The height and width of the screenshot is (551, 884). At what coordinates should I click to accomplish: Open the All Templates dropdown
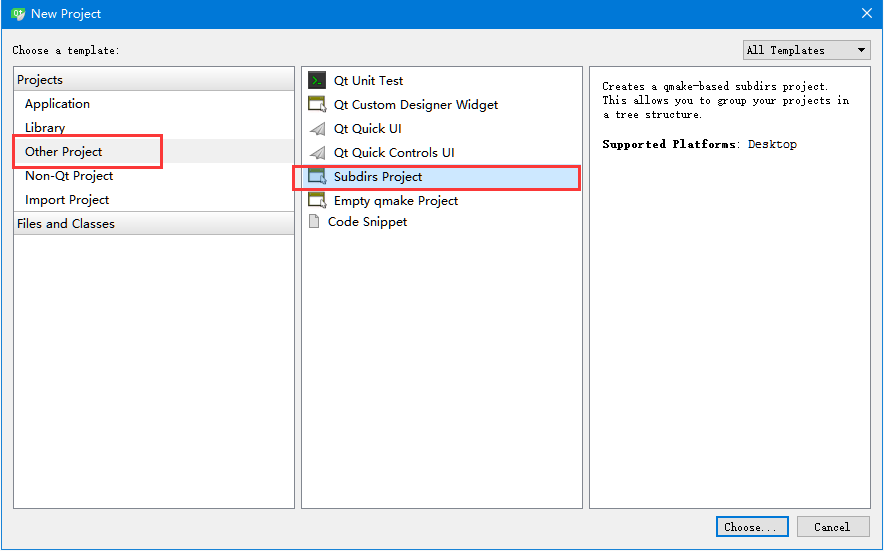coord(807,50)
